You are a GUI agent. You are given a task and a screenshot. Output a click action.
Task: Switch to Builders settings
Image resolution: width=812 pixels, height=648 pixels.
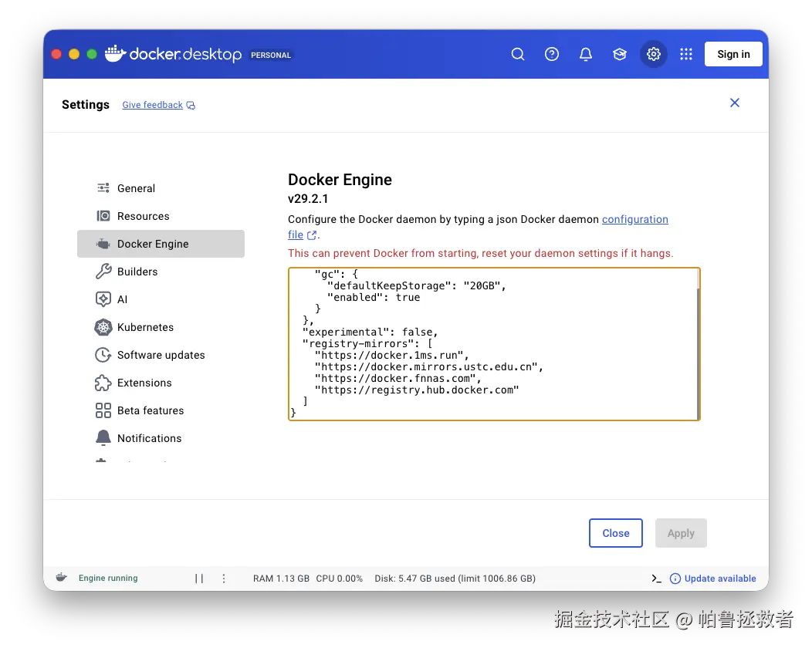pyautogui.click(x=161, y=272)
